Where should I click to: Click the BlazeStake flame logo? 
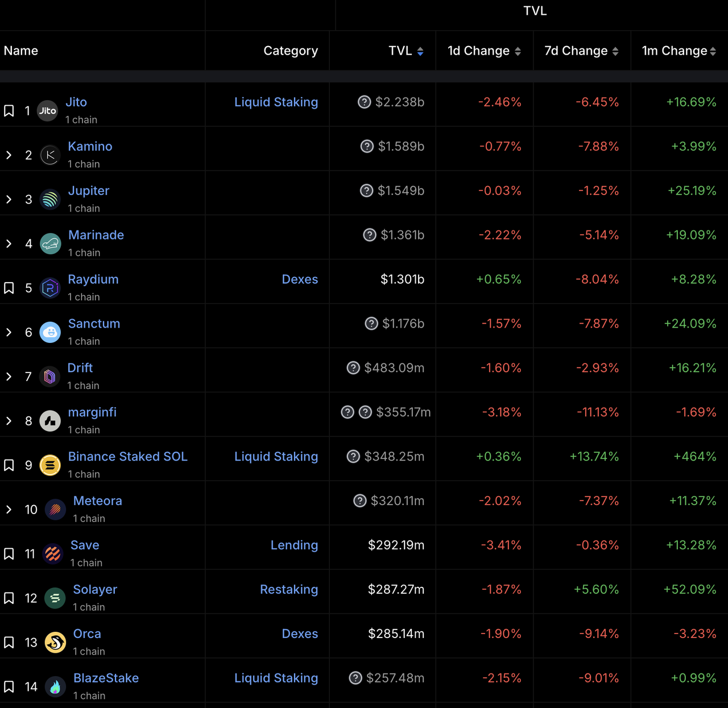pos(55,687)
